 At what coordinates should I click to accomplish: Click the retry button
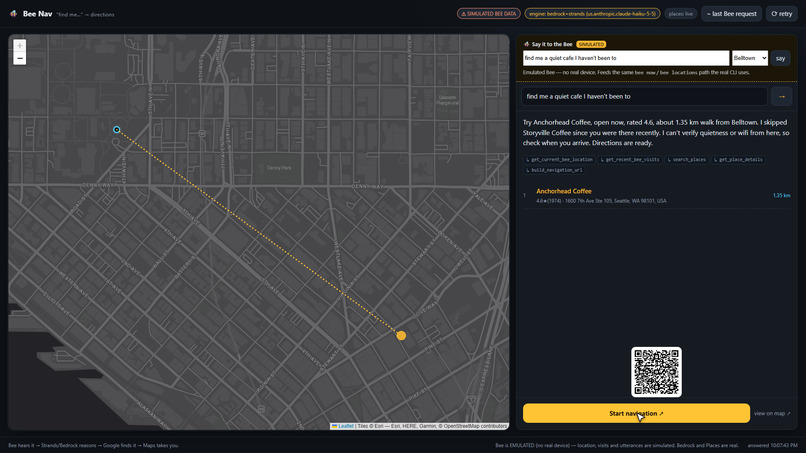[781, 14]
